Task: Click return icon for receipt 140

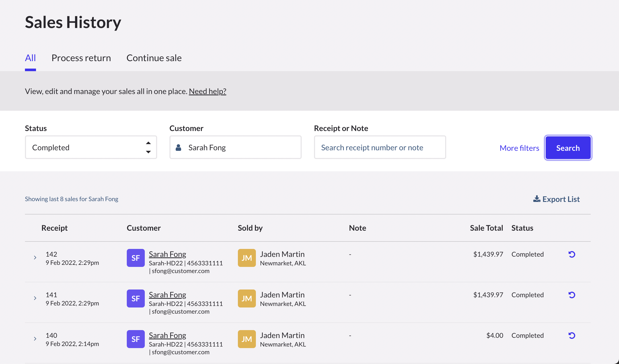Action: (x=572, y=335)
